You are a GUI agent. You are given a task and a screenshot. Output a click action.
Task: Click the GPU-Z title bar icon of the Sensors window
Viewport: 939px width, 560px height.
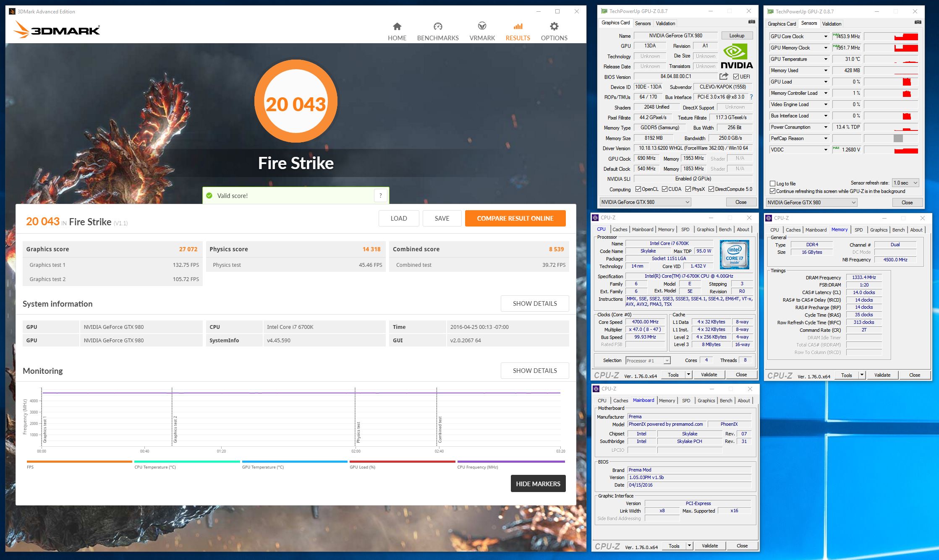[x=770, y=12]
